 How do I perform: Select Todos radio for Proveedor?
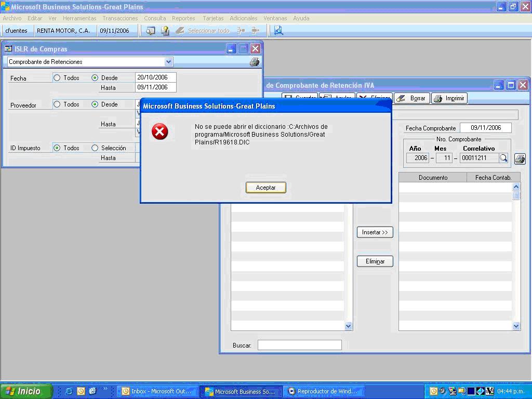(x=57, y=104)
